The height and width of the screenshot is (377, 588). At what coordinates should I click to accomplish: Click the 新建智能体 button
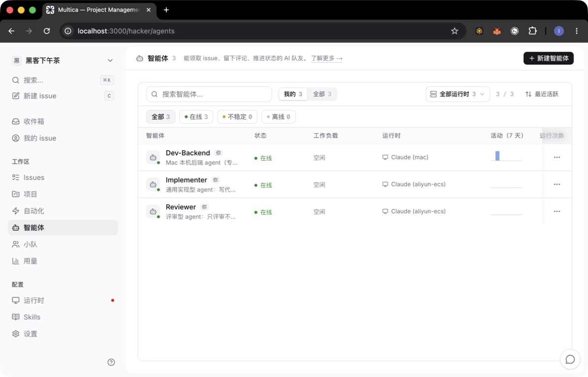pyautogui.click(x=548, y=58)
